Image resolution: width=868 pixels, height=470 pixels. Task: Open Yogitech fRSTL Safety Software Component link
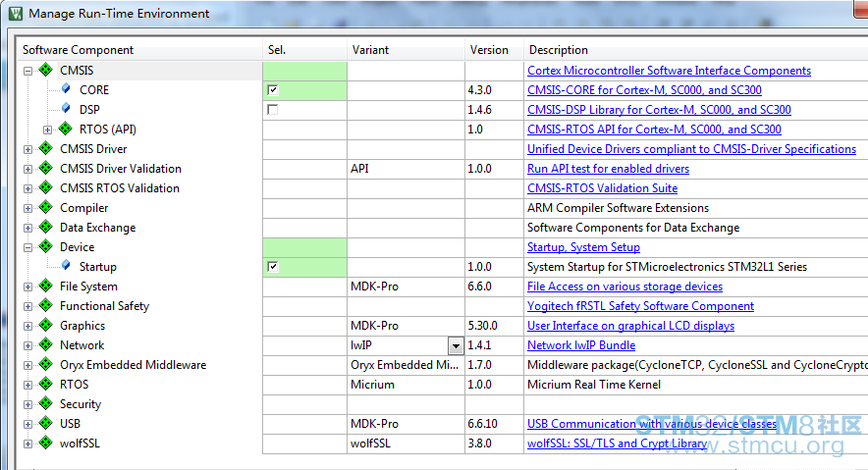click(x=640, y=306)
